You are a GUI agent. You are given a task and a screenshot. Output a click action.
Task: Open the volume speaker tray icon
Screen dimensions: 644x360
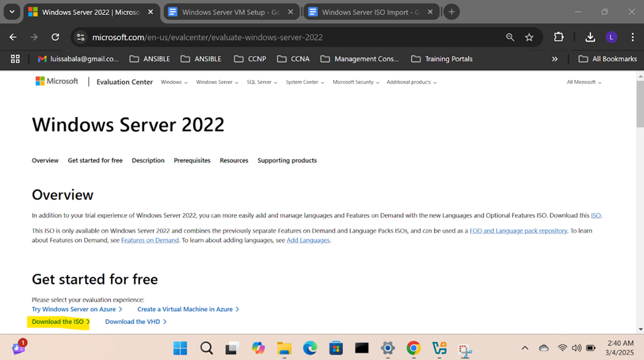pyautogui.click(x=577, y=348)
